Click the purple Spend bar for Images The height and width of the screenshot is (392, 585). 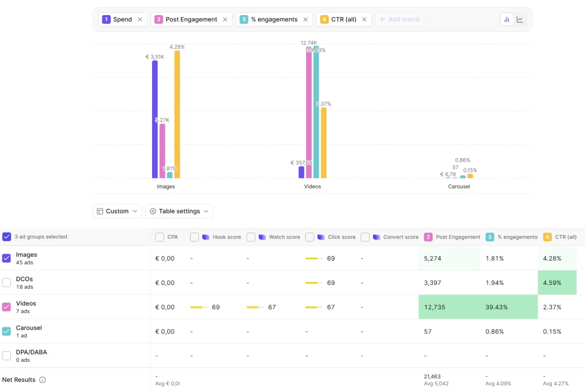(x=155, y=119)
